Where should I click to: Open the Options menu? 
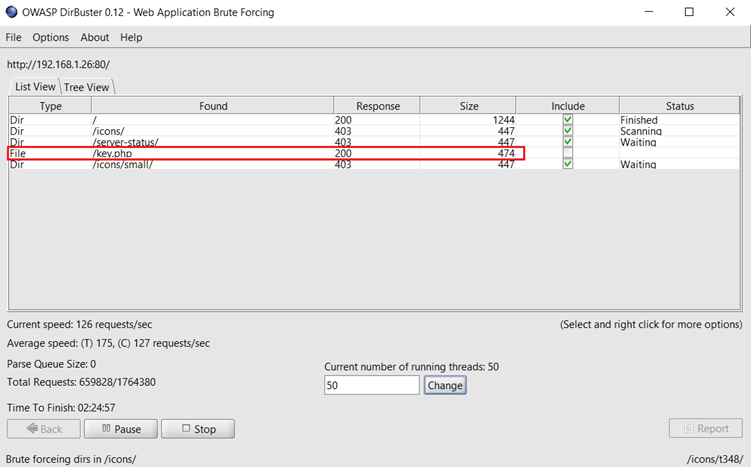50,37
